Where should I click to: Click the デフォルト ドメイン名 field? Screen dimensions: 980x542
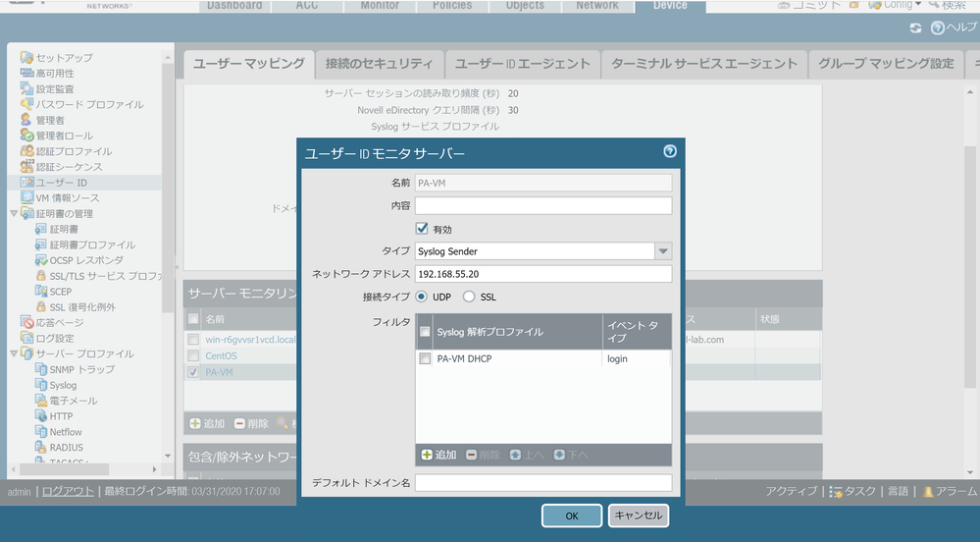pyautogui.click(x=543, y=482)
